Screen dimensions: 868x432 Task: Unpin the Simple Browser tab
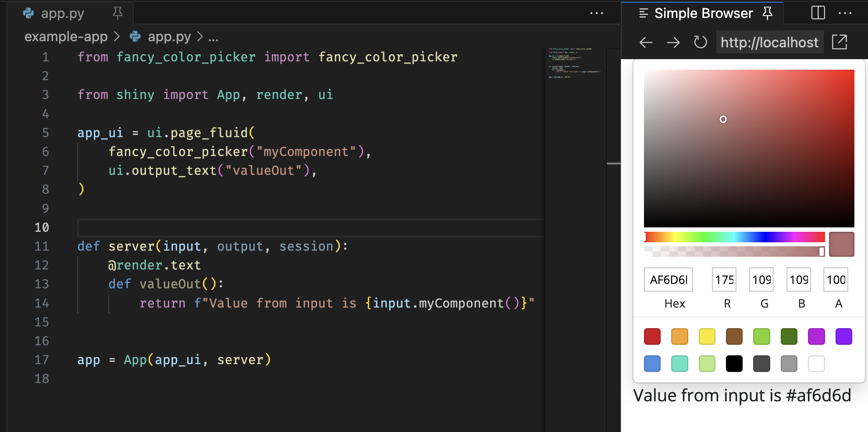point(768,13)
